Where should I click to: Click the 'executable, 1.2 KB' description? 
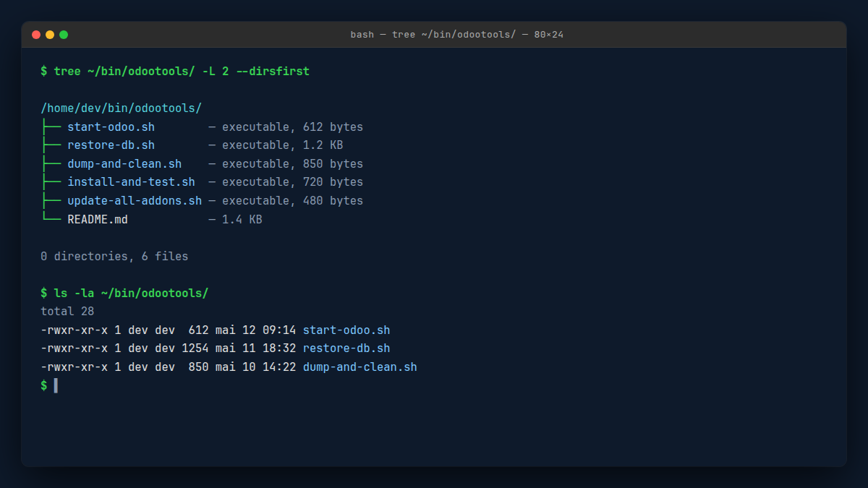point(282,145)
